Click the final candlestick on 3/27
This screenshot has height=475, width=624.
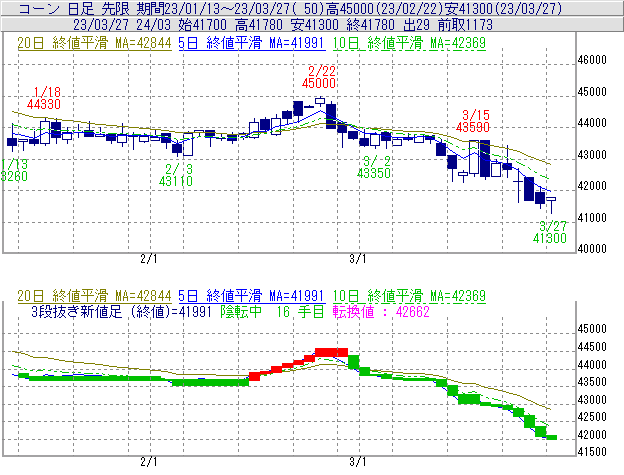click(551, 203)
